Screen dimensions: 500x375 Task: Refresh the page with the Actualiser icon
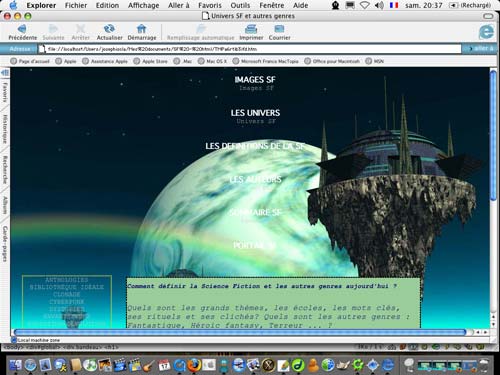click(x=109, y=29)
